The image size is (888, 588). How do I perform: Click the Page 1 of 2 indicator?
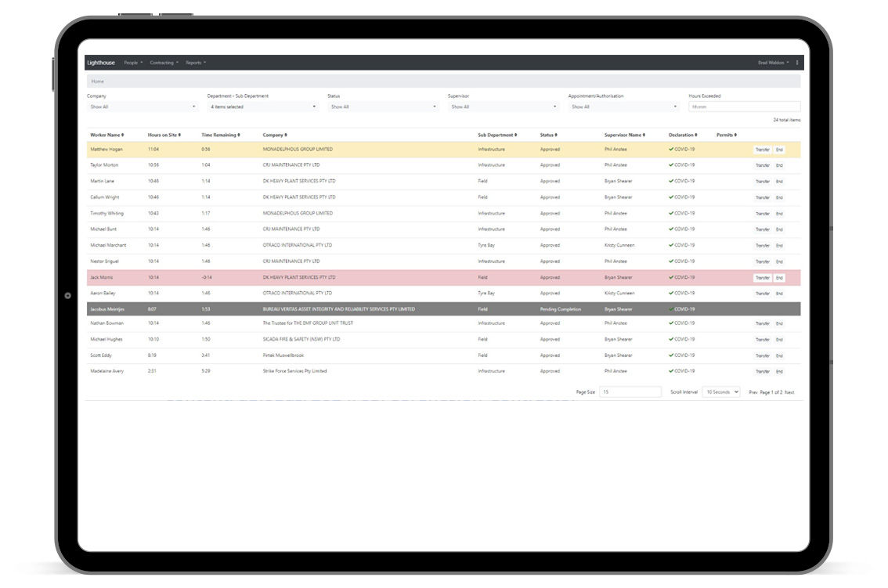(x=771, y=392)
